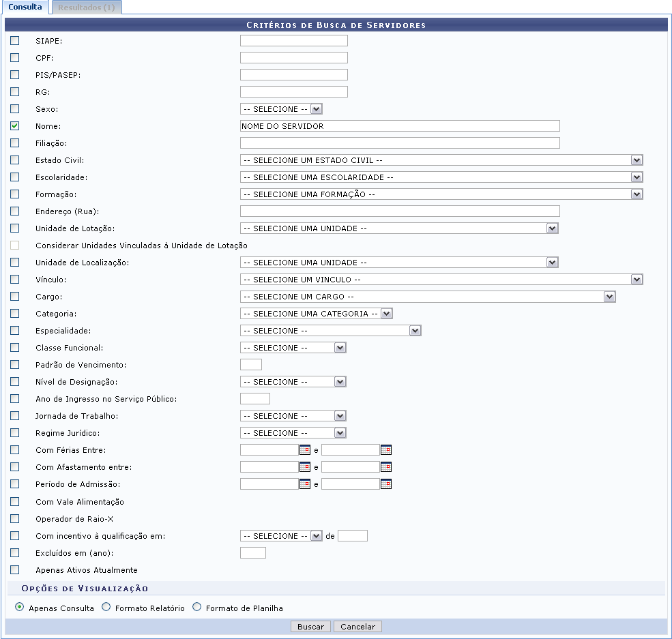Select Formato Relatório radio option

(x=106, y=607)
